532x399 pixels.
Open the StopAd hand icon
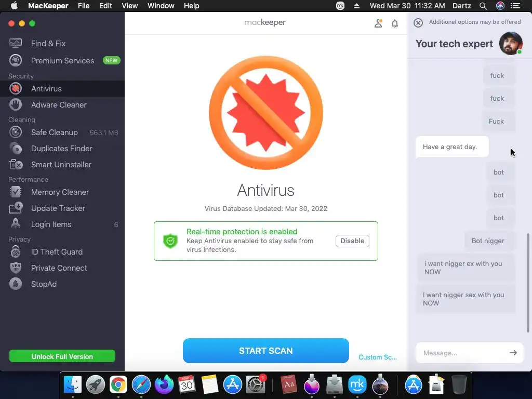[16, 284]
